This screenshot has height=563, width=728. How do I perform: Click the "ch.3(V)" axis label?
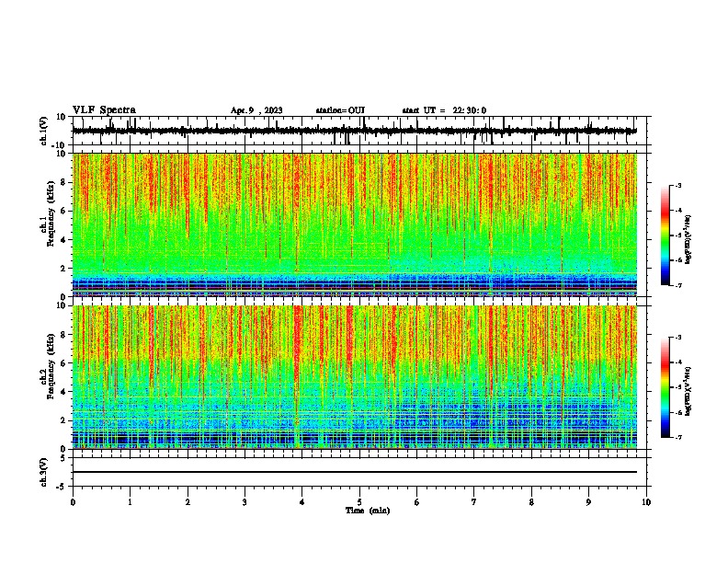click(44, 472)
